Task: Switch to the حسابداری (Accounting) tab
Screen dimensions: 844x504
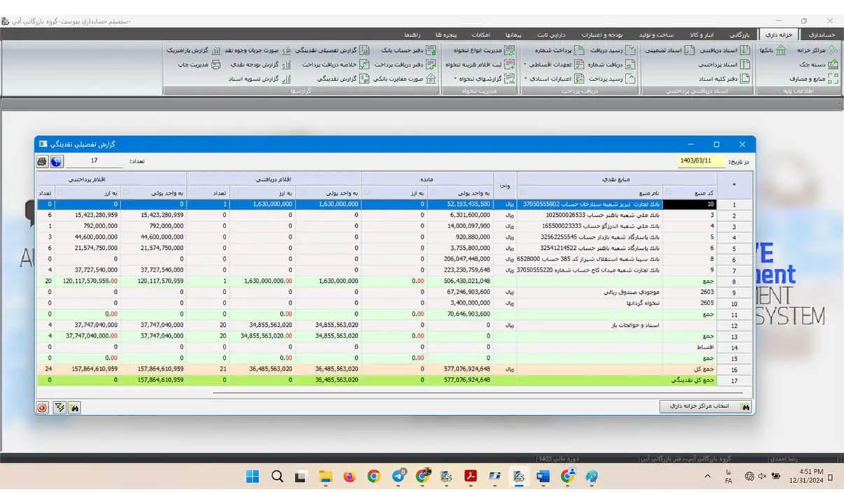Action: click(821, 34)
